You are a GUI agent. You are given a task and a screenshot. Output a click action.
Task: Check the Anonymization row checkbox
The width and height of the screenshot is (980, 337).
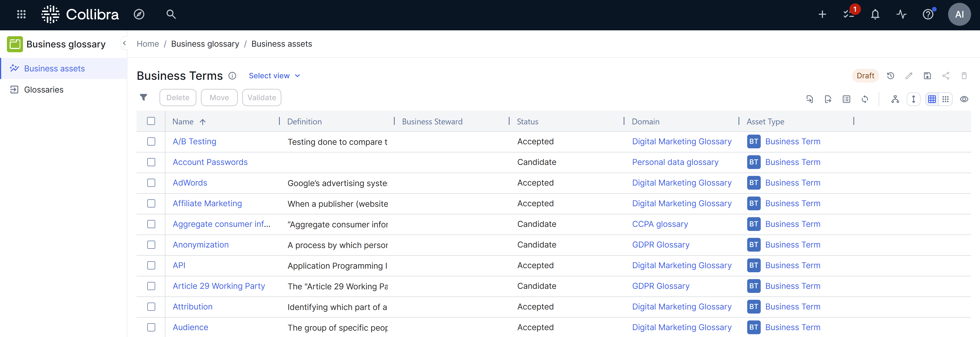(x=151, y=245)
